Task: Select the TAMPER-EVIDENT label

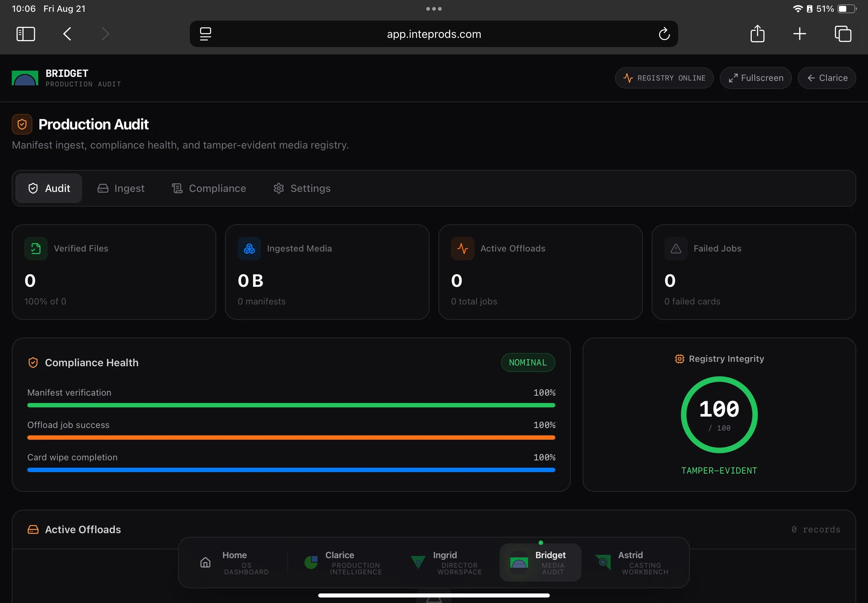Action: [x=719, y=471]
